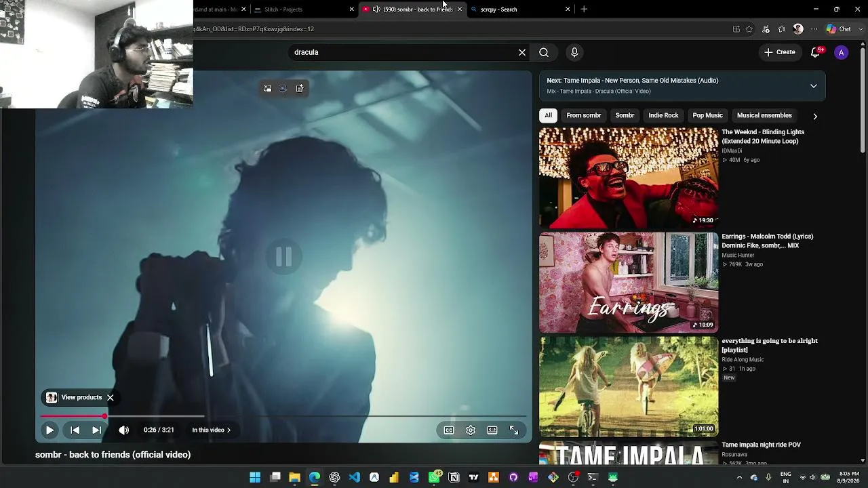Clear the dracula search text
Viewport: 868px width, 488px height.
[x=522, y=52]
